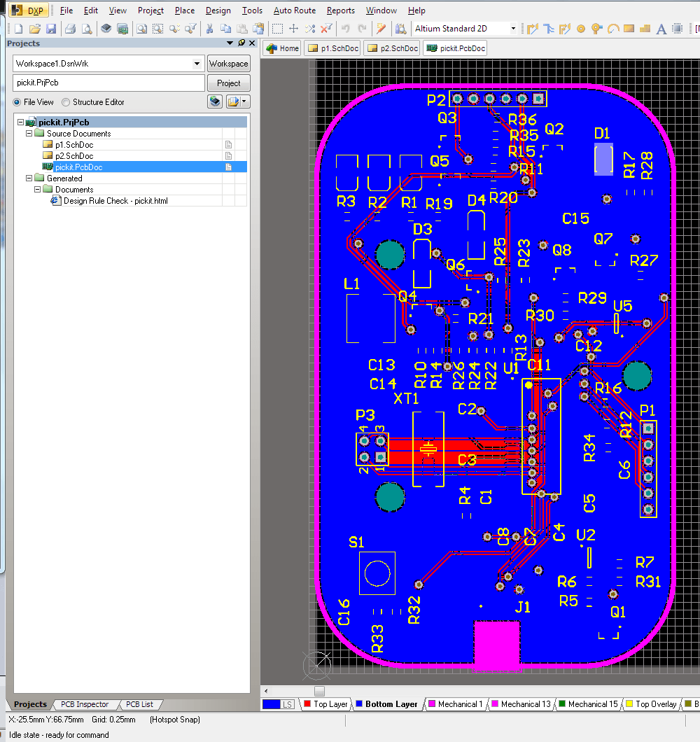
Task: Select the File View radio button
Action: pos(17,101)
